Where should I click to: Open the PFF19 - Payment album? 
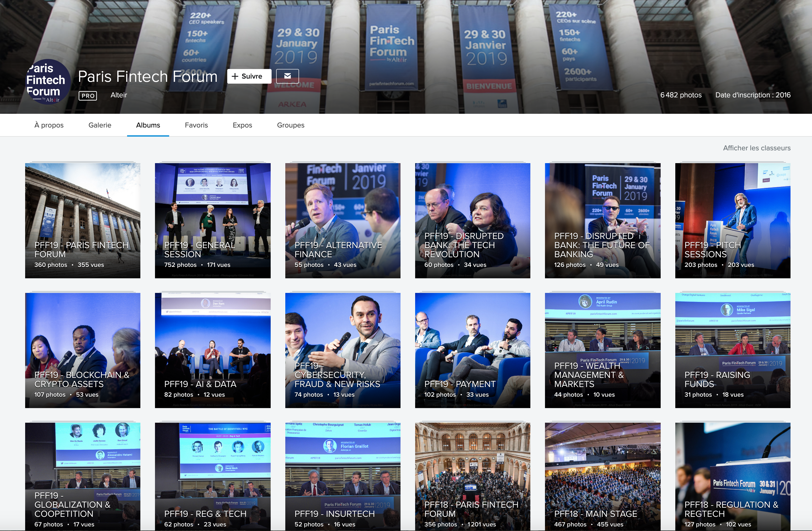[473, 350]
